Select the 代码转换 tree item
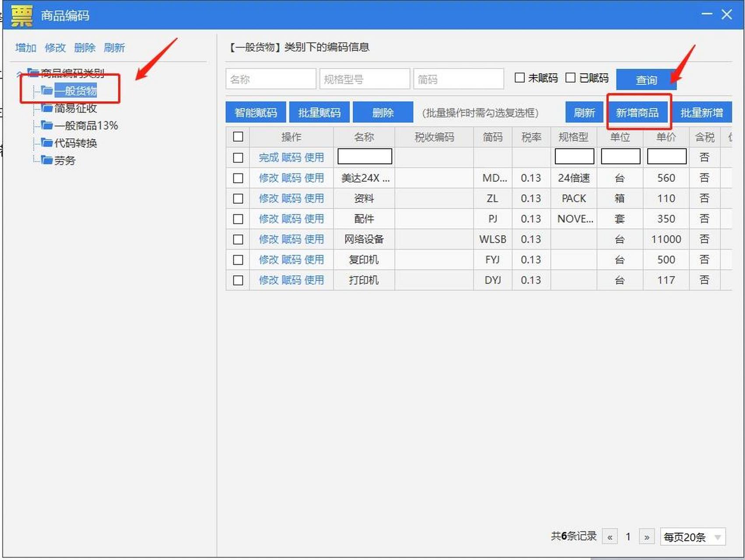 (75, 143)
